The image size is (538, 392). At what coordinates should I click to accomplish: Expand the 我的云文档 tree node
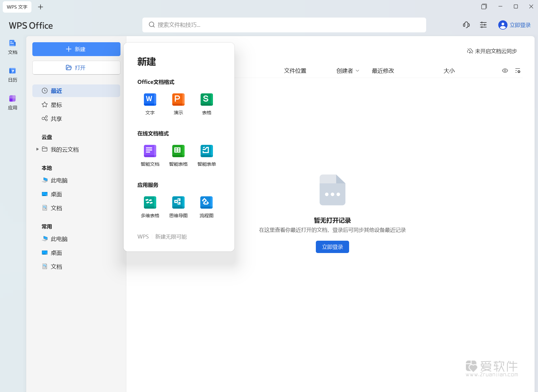tap(38, 149)
